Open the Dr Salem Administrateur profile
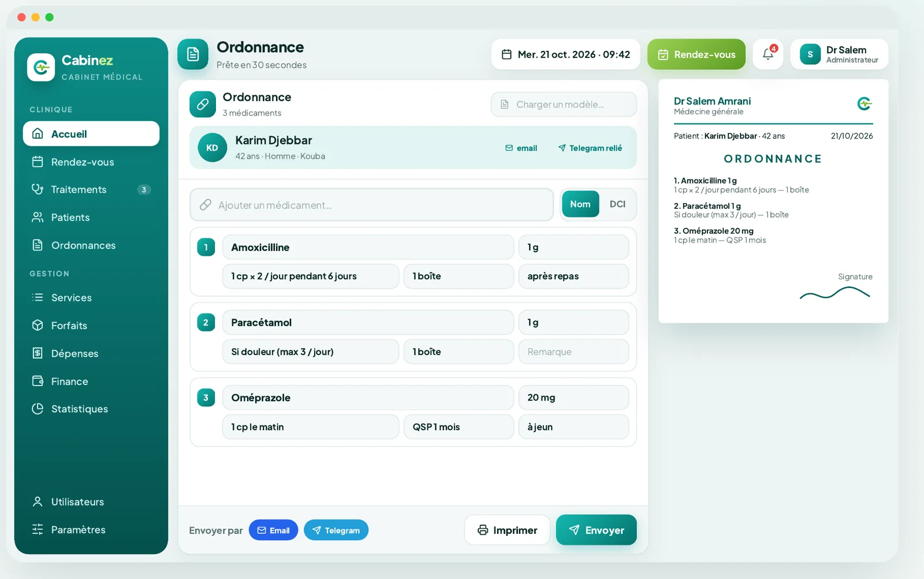This screenshot has height=579, width=924. pos(839,54)
